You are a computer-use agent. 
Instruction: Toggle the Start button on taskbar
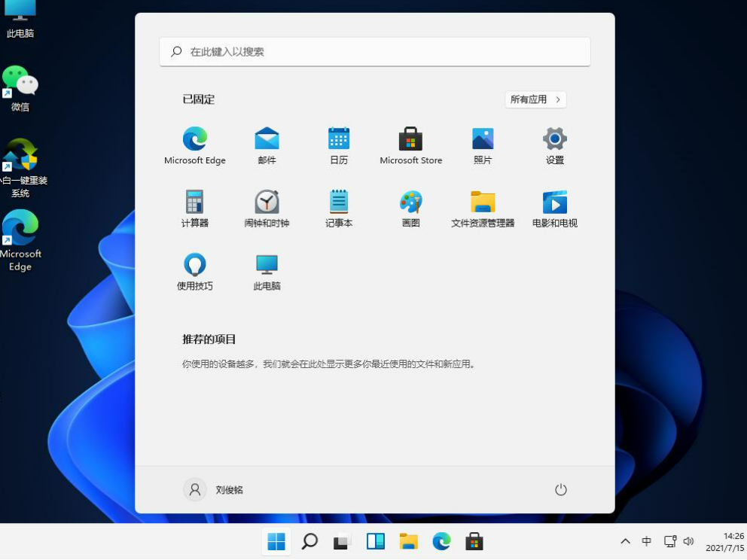[276, 541]
